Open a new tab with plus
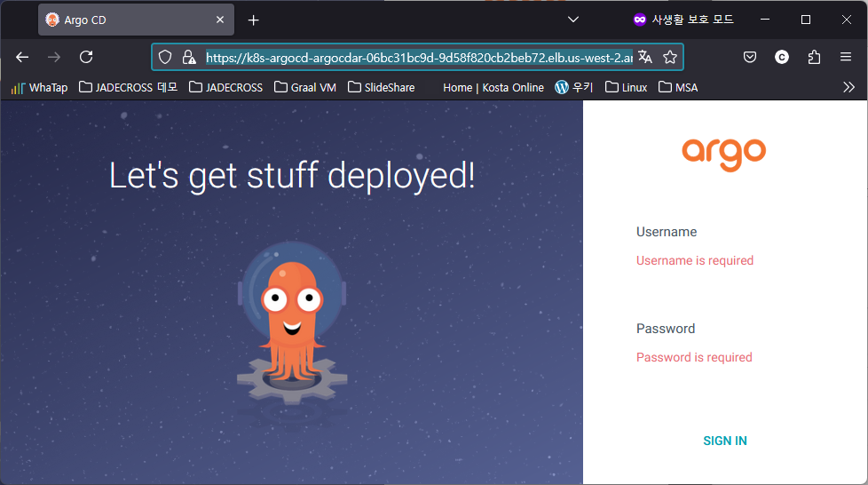868x485 pixels. point(254,20)
